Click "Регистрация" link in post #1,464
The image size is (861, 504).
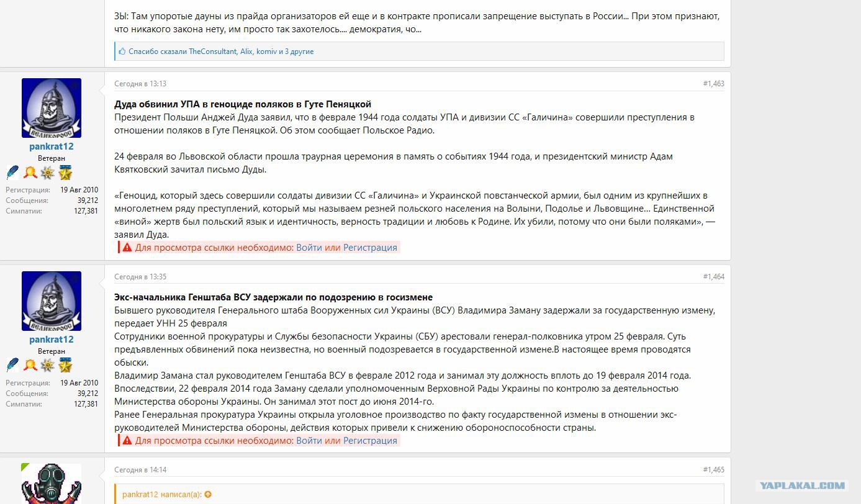point(370,441)
